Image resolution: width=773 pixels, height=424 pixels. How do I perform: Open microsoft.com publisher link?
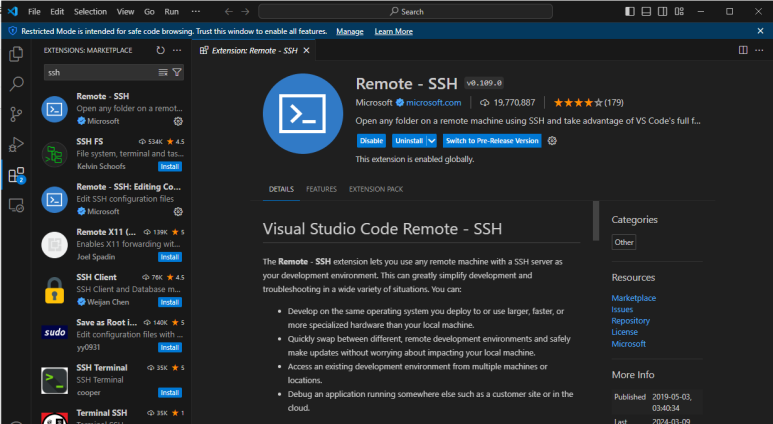pyautogui.click(x=433, y=103)
